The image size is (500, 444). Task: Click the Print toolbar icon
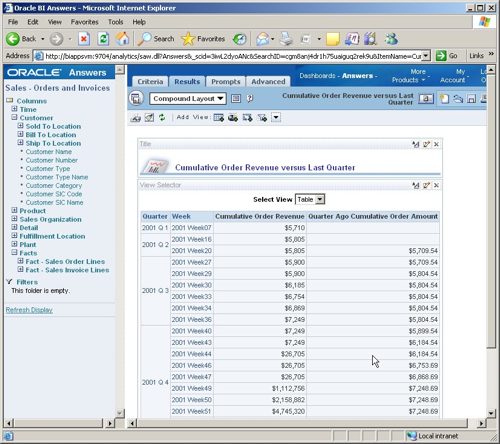[286, 39]
